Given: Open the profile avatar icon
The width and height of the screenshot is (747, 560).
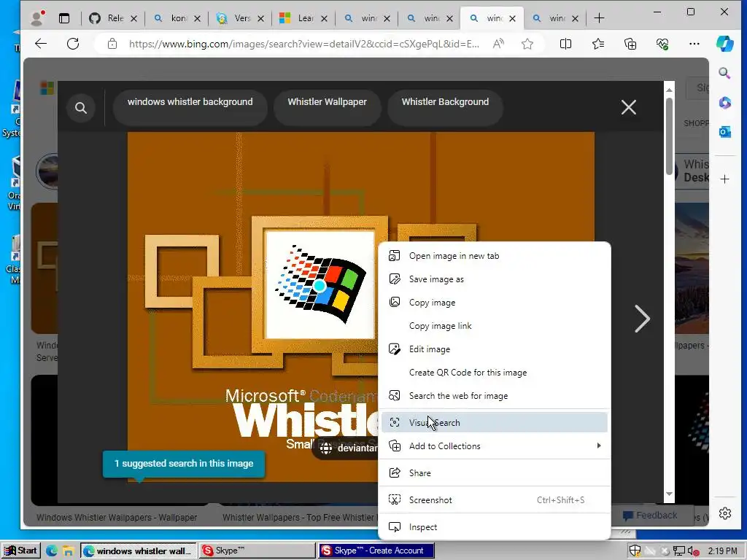Looking at the screenshot, I should click(38, 18).
